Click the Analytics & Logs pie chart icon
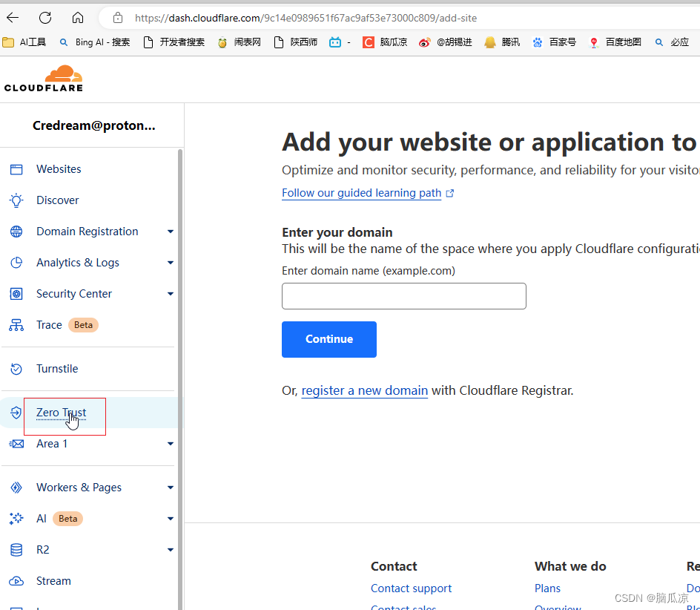This screenshot has height=610, width=700. point(16,263)
